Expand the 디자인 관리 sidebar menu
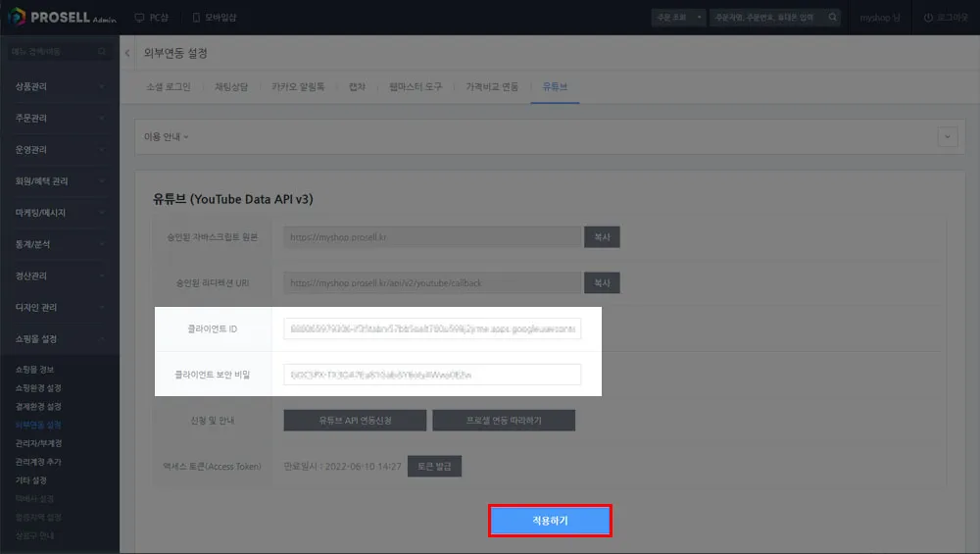 (x=60, y=307)
